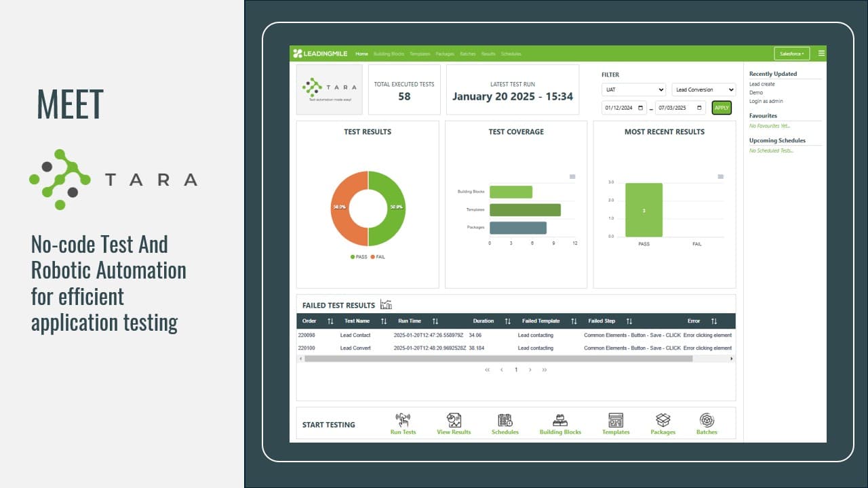Open the calendar picker for the end date
This screenshot has height=488, width=868.
click(x=698, y=108)
